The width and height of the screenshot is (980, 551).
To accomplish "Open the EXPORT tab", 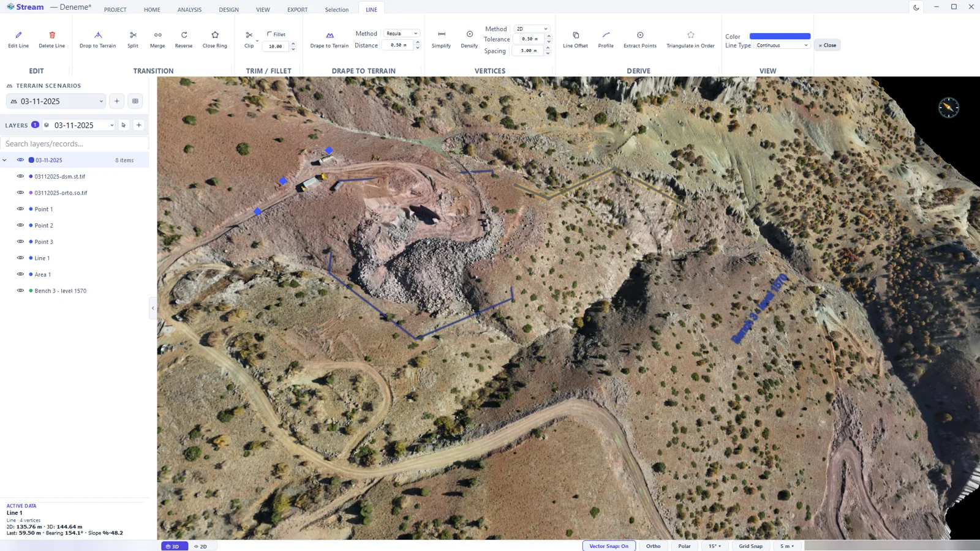I will 298,9.
